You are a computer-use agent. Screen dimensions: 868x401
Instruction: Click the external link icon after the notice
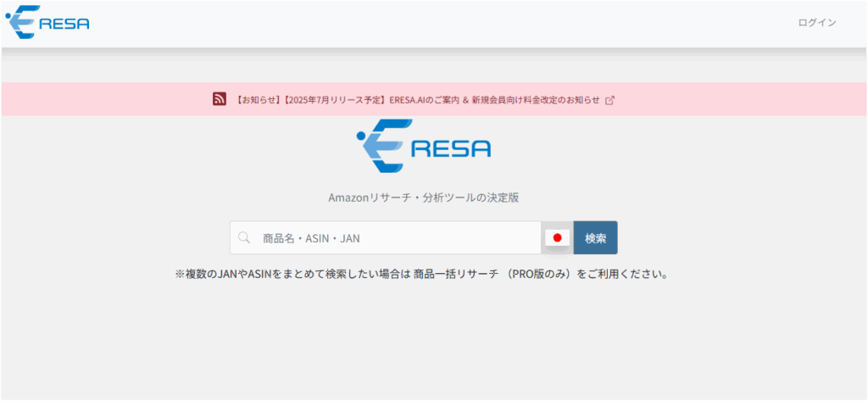coord(610,100)
